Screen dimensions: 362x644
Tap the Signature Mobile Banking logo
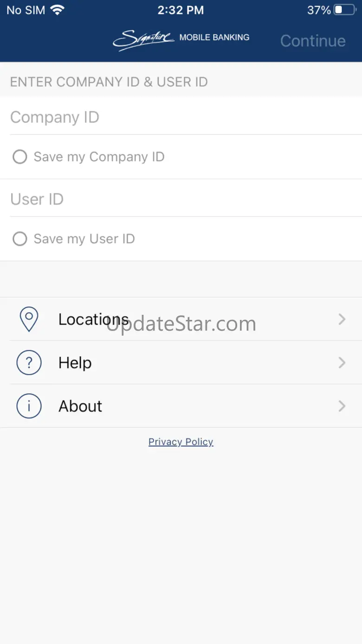coord(181,39)
